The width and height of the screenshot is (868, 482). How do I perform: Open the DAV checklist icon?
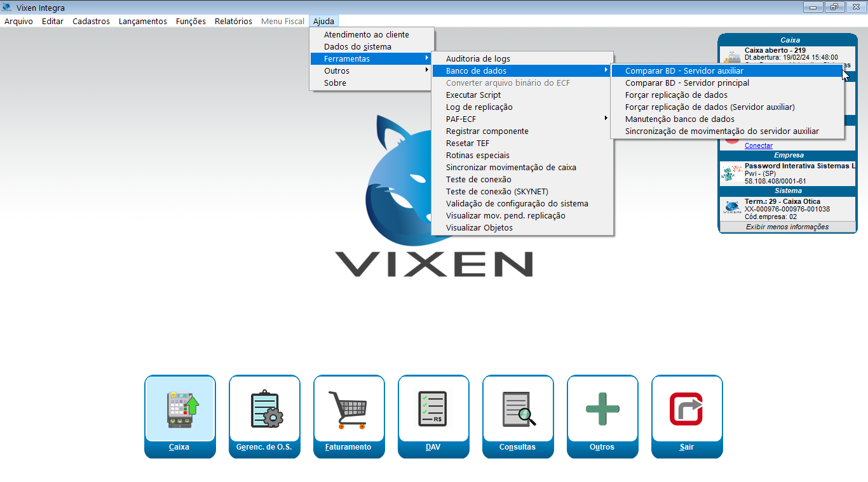pos(433,409)
